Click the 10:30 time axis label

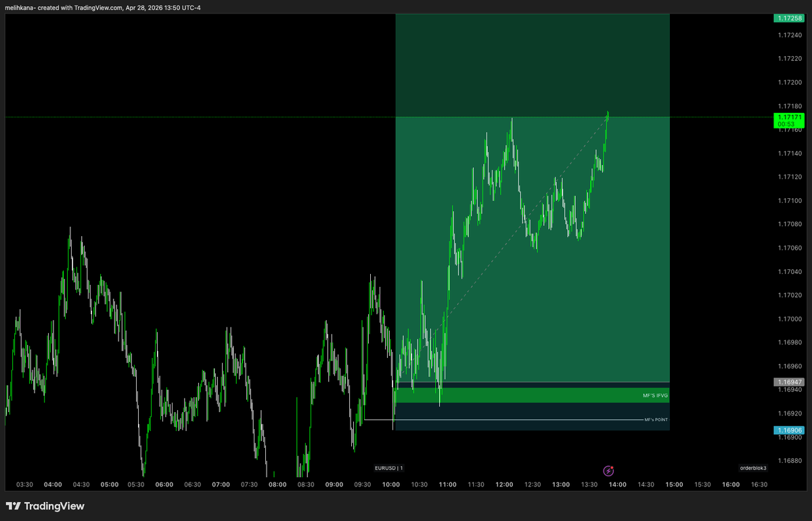pos(419,484)
